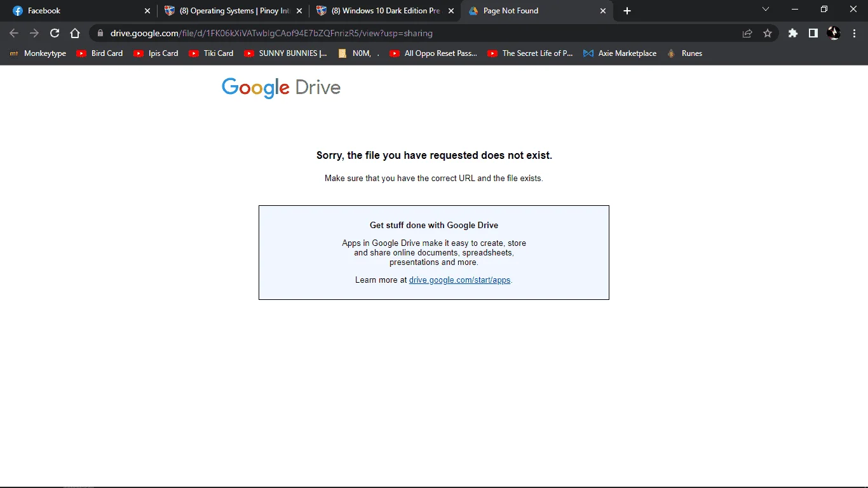Bookmark this page with the star icon

768,33
